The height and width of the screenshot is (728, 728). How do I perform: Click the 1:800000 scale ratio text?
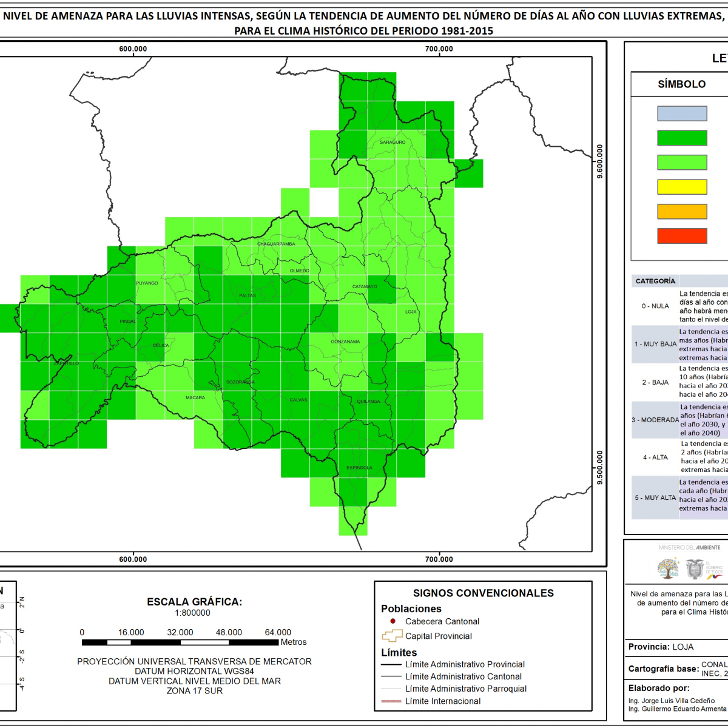193,613
